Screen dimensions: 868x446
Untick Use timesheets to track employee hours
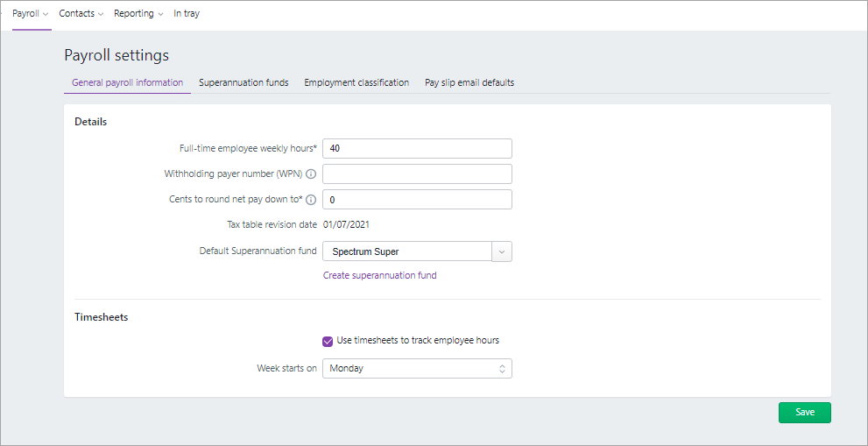328,341
